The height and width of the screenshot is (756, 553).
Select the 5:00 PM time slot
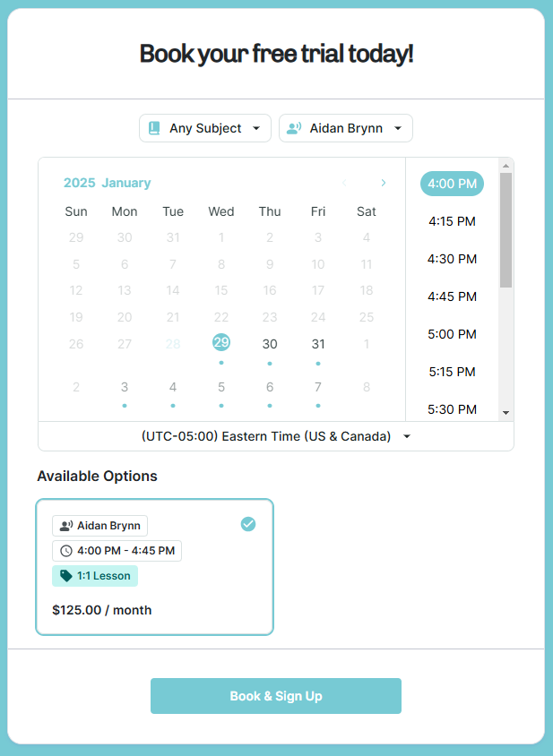452,334
